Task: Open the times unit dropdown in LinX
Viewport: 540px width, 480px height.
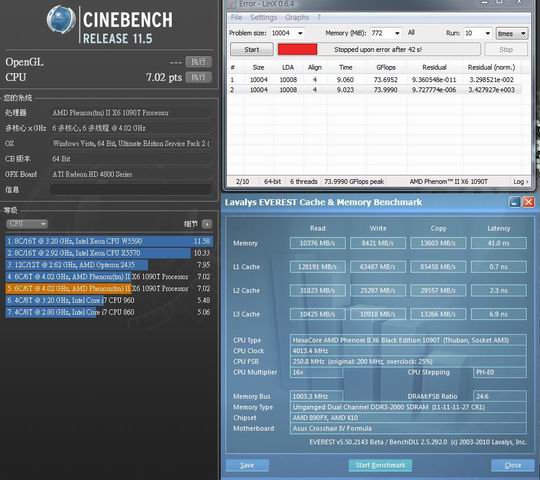Action: (512, 33)
